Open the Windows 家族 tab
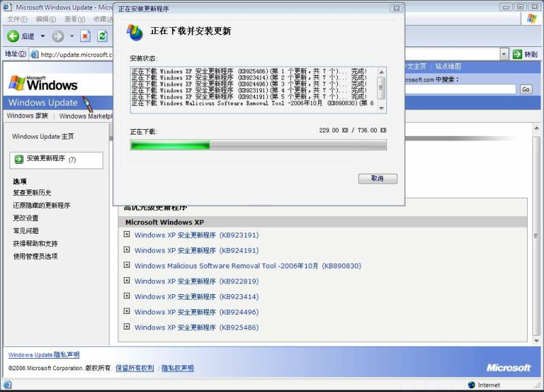 tap(27, 115)
